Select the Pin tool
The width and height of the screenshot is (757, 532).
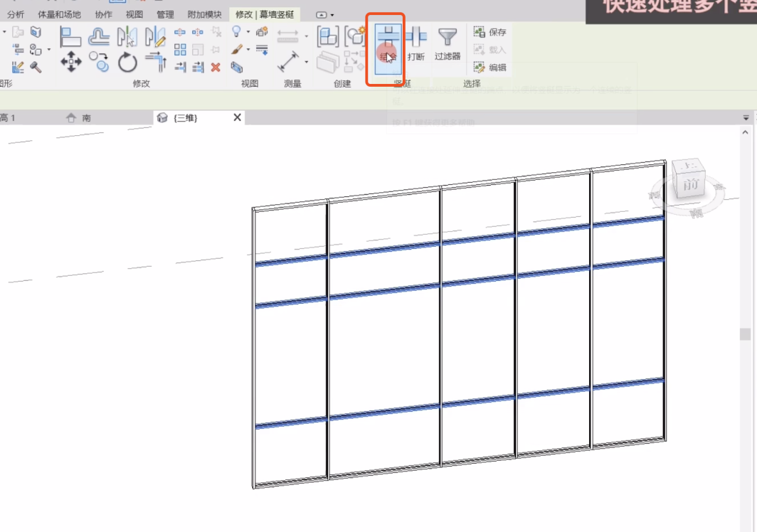pos(216,49)
